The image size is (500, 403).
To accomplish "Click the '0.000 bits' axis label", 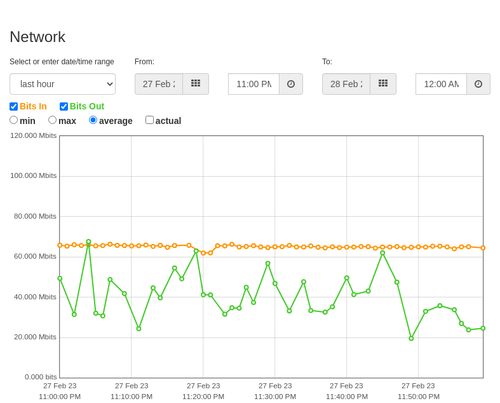I will click(x=41, y=377).
